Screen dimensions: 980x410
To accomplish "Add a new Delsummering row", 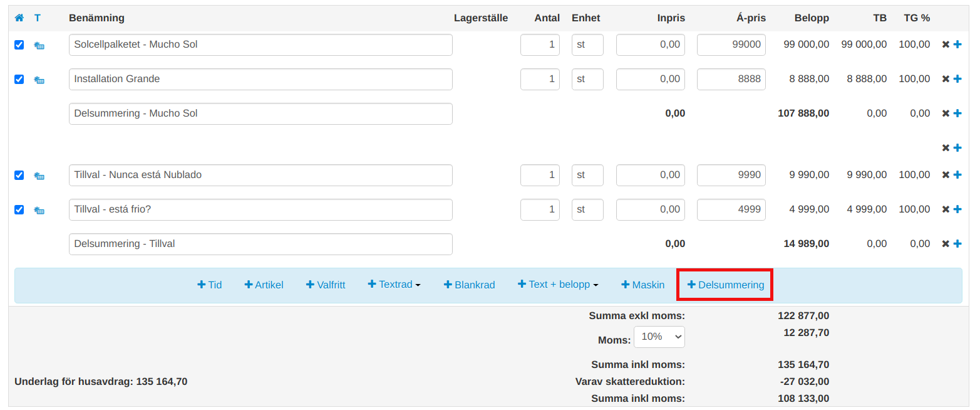I will (725, 285).
